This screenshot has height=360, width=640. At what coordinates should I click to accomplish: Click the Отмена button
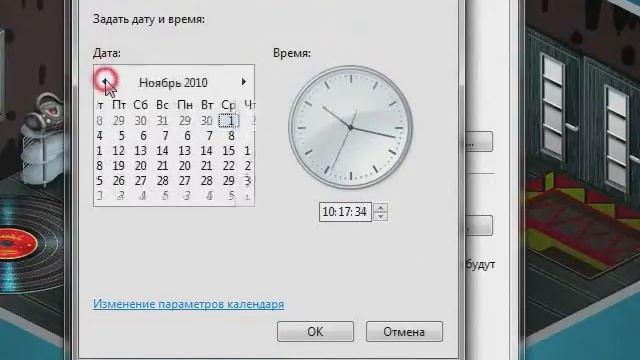coord(404,331)
